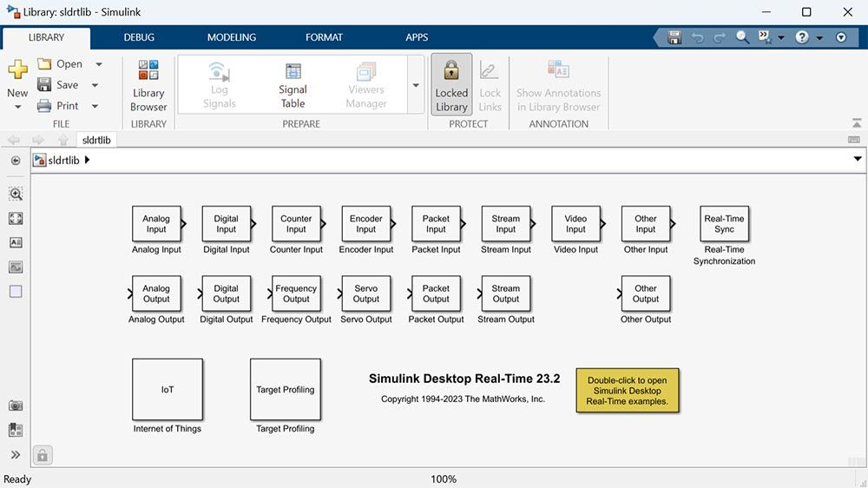Select the Zoom tool in left palette
The height and width of the screenshot is (488, 868).
16,195
